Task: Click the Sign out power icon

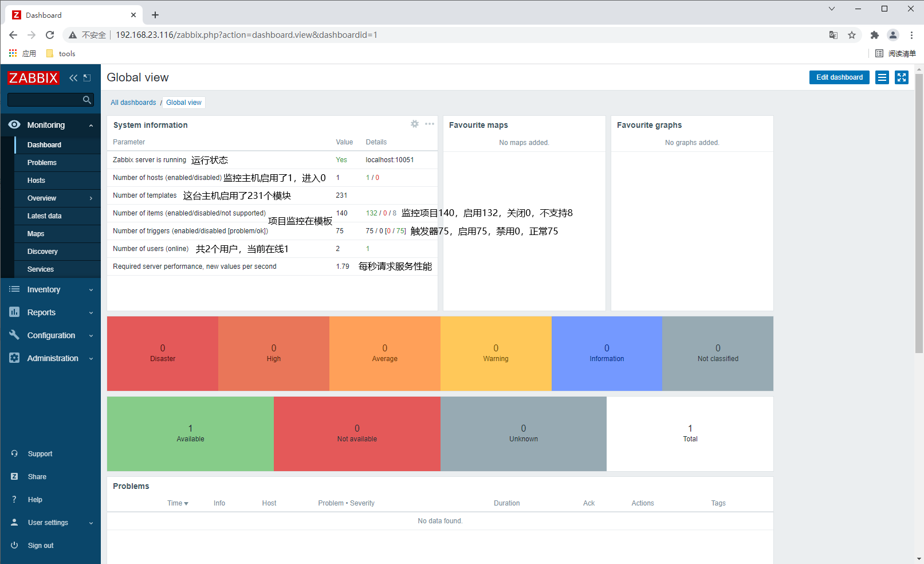Action: 14,545
